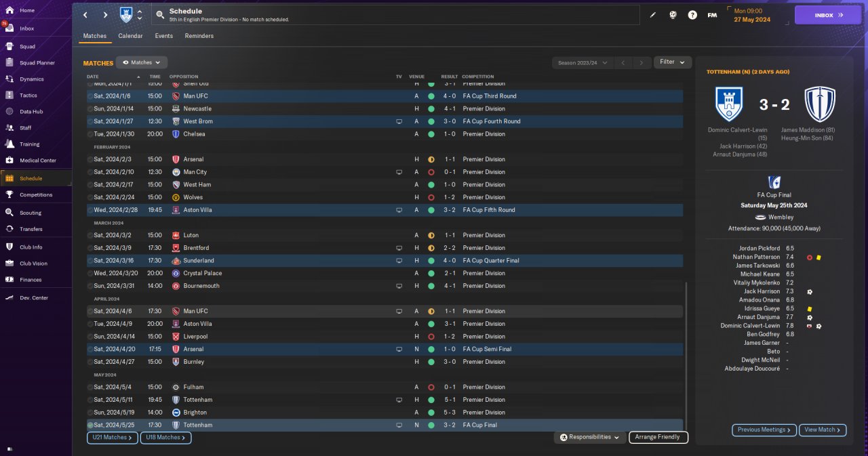Switch to the Calendar tab
Screen dimensions: 868x456
point(130,36)
